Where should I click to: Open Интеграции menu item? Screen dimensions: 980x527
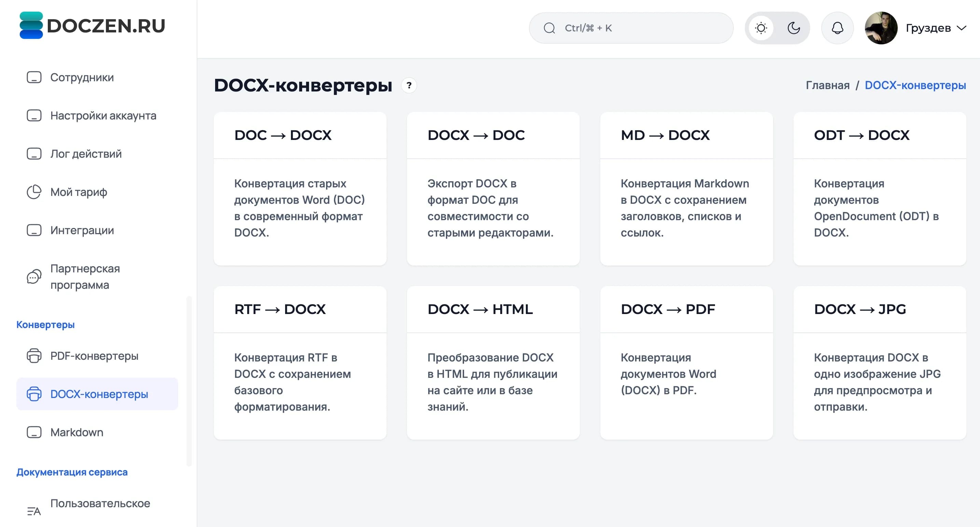click(97, 230)
